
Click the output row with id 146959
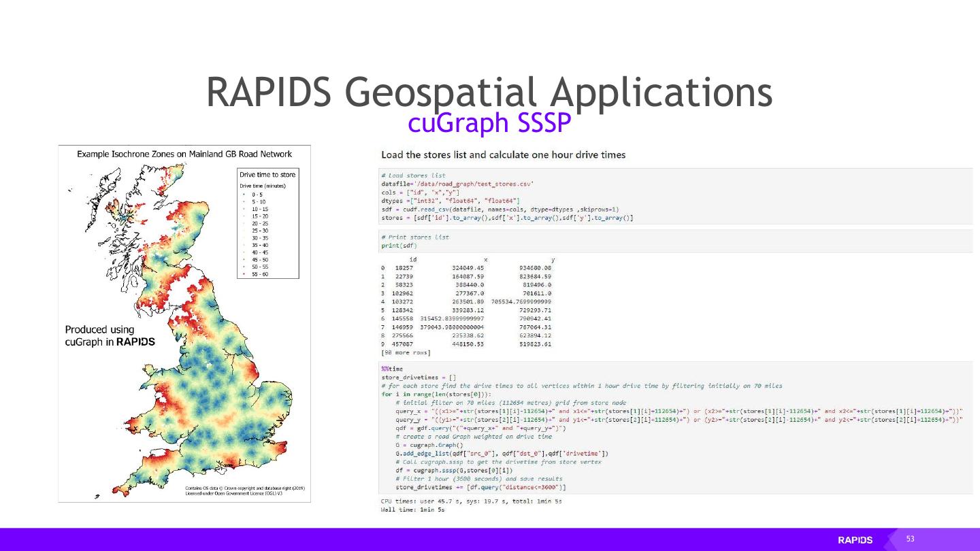tap(466, 327)
